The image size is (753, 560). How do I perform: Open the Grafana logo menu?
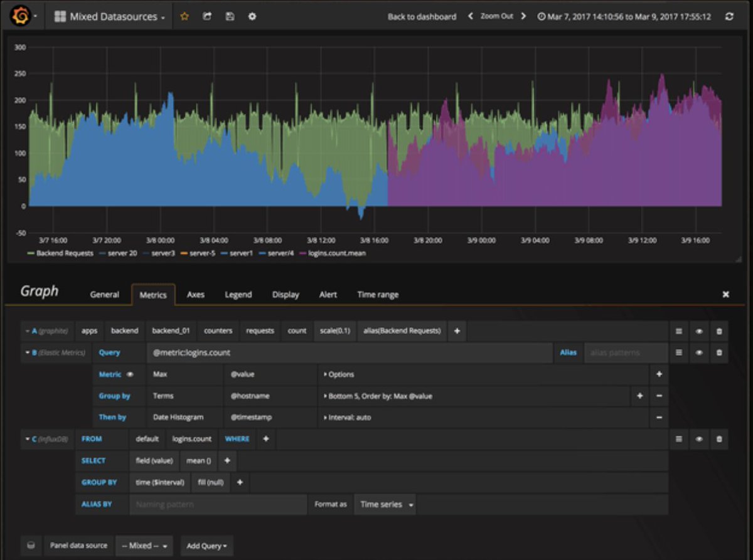tap(21, 17)
